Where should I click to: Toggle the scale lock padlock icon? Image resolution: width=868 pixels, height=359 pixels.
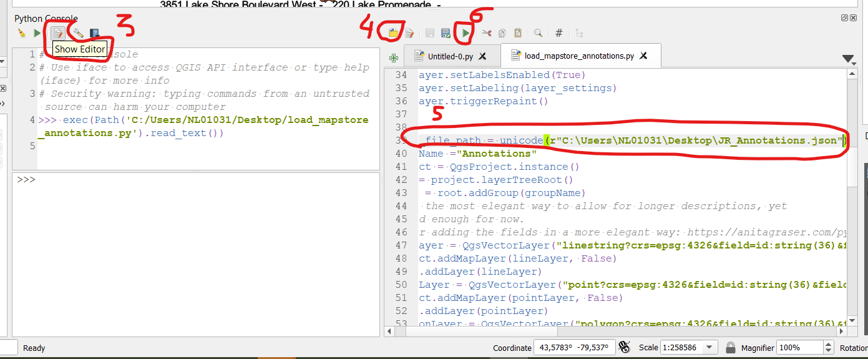click(x=730, y=348)
